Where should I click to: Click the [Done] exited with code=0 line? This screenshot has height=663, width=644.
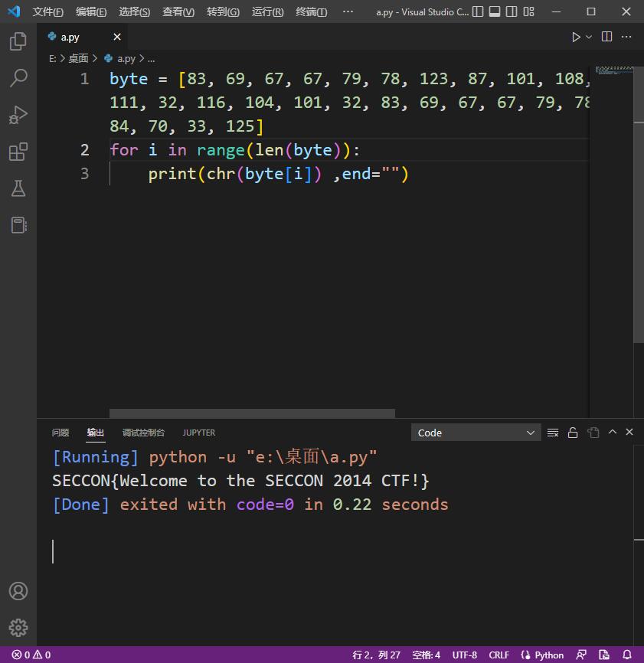tap(250, 505)
